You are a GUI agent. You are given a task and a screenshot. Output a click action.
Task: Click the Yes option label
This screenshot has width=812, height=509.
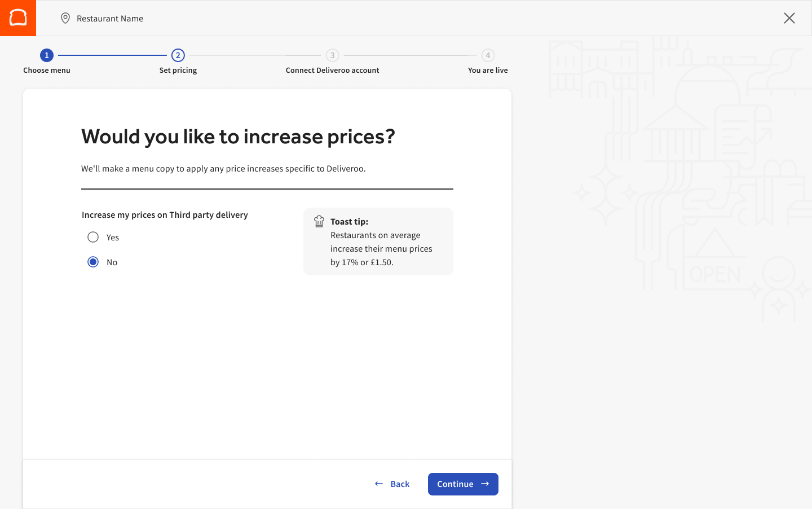[x=113, y=238]
